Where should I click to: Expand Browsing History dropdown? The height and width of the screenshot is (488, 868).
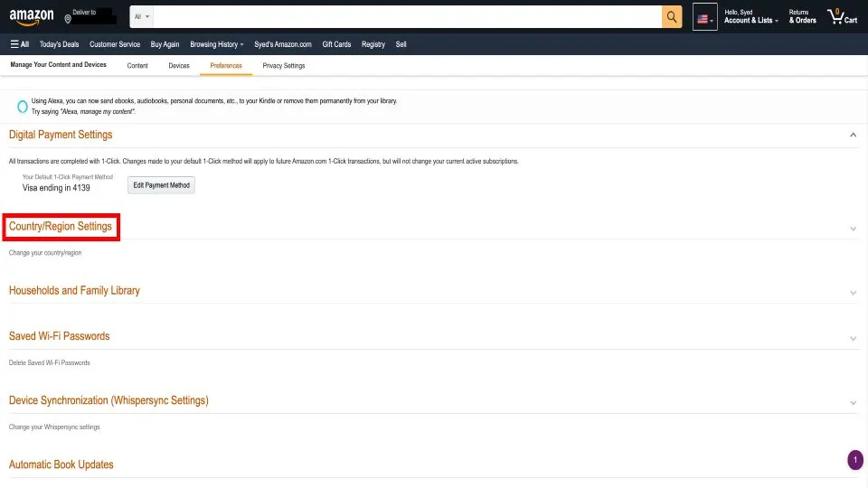pos(216,44)
